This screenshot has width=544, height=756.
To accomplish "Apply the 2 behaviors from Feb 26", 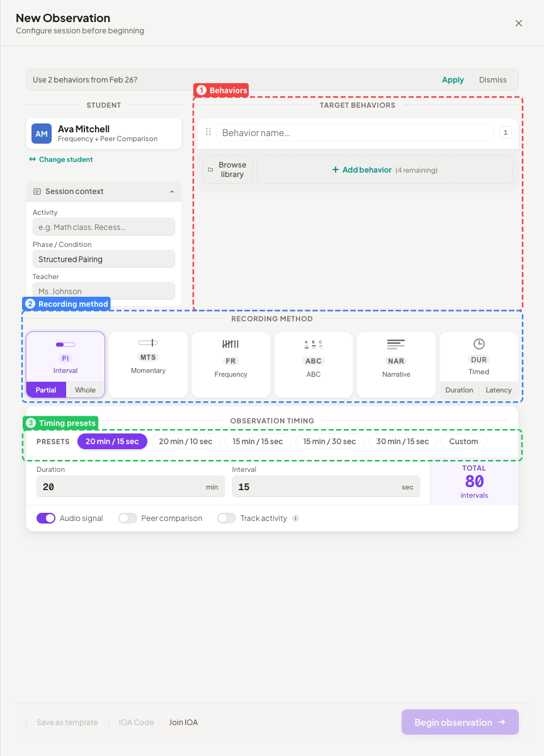I will tap(453, 79).
